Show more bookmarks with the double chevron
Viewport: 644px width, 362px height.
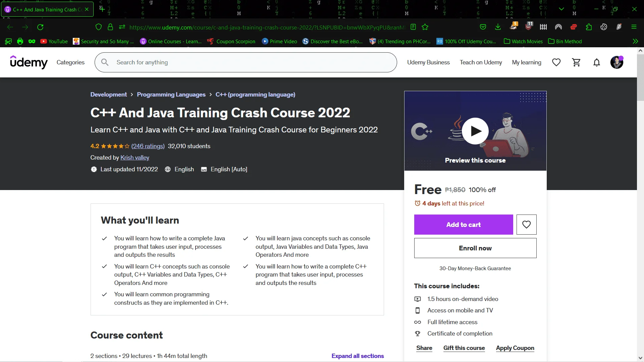pyautogui.click(x=635, y=42)
